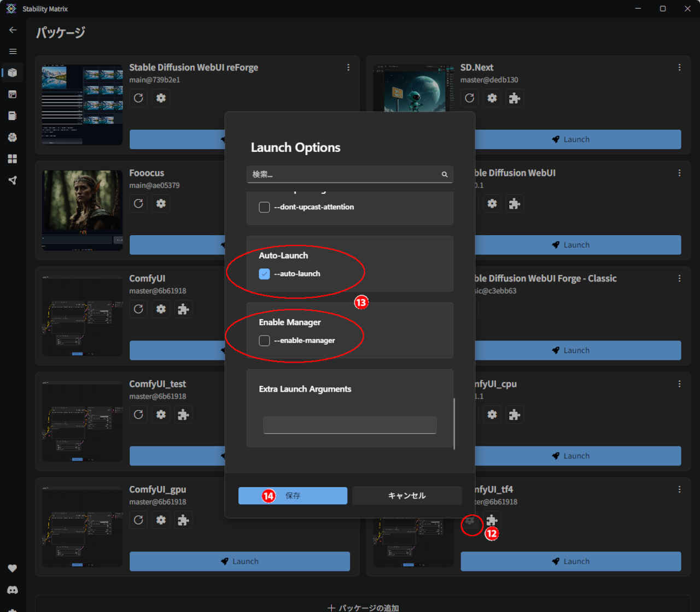The width and height of the screenshot is (700, 612).
Task: Enable the --enable-manager checkbox
Action: pyautogui.click(x=264, y=340)
